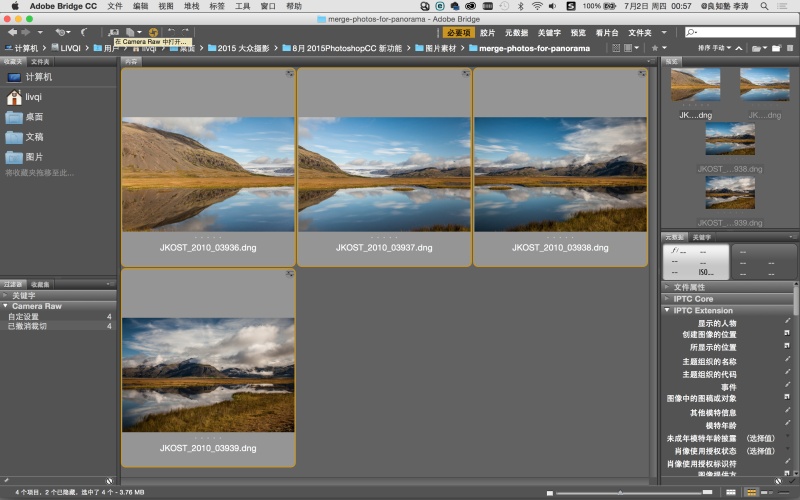Open the 文件 menu
This screenshot has height=500, width=800.
coord(115,6)
